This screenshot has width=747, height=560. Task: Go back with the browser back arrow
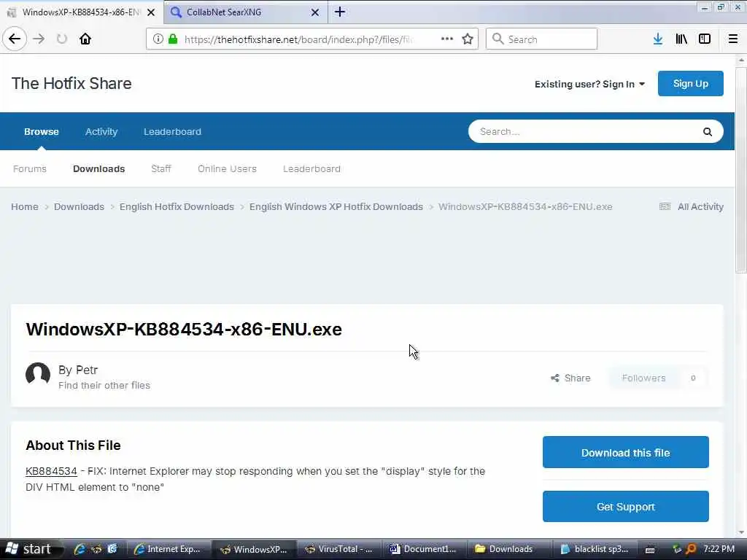[15, 39]
